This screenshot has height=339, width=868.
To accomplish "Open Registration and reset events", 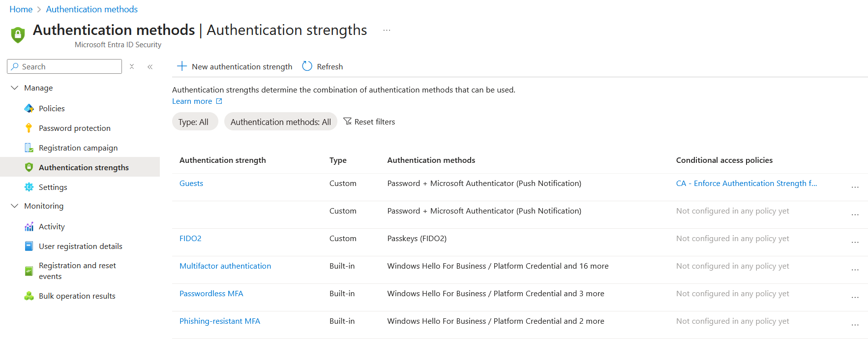I will click(77, 271).
